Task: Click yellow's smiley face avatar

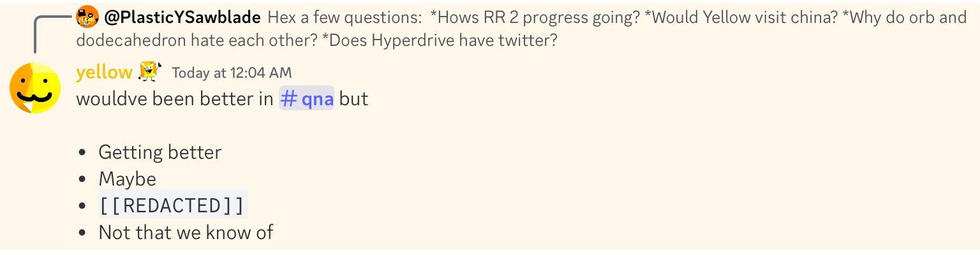Action: click(x=35, y=88)
